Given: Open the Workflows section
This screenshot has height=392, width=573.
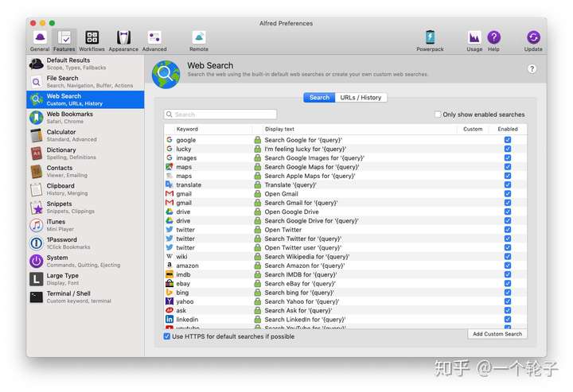Looking at the screenshot, I should [x=92, y=41].
